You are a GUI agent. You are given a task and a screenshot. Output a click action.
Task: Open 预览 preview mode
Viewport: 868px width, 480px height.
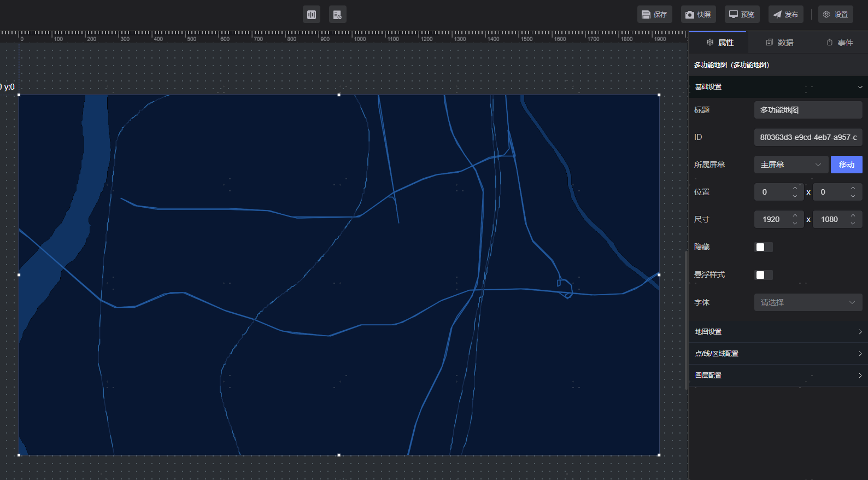(742, 15)
